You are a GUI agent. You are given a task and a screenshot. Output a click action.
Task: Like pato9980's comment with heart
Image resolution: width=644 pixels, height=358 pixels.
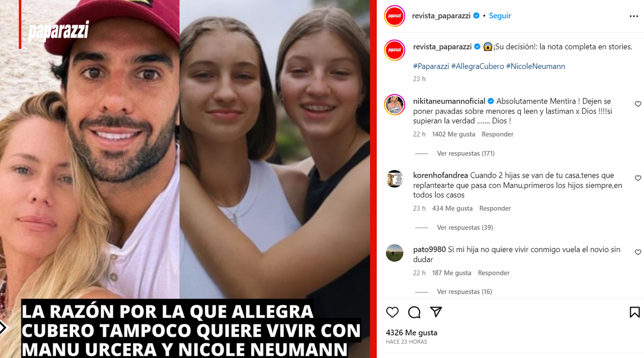(638, 252)
